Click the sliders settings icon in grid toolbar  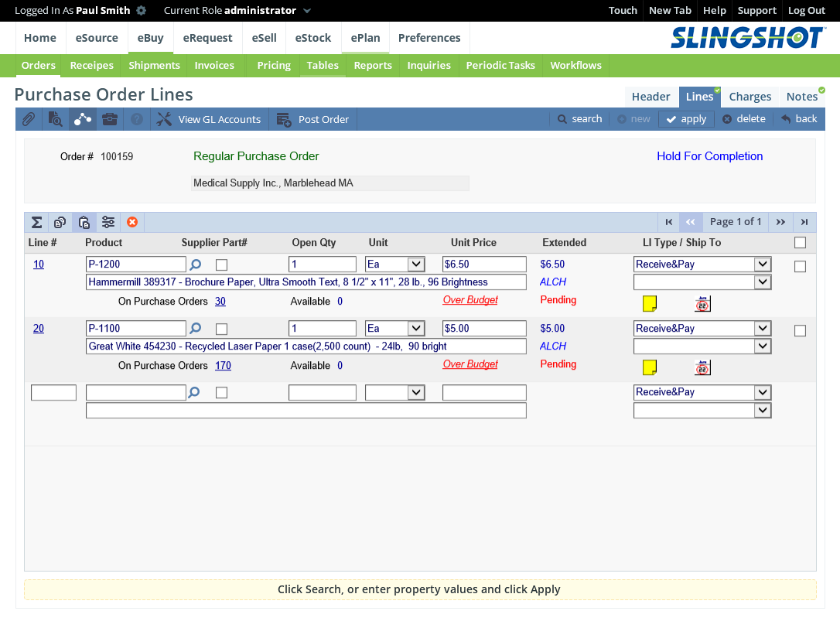click(108, 223)
